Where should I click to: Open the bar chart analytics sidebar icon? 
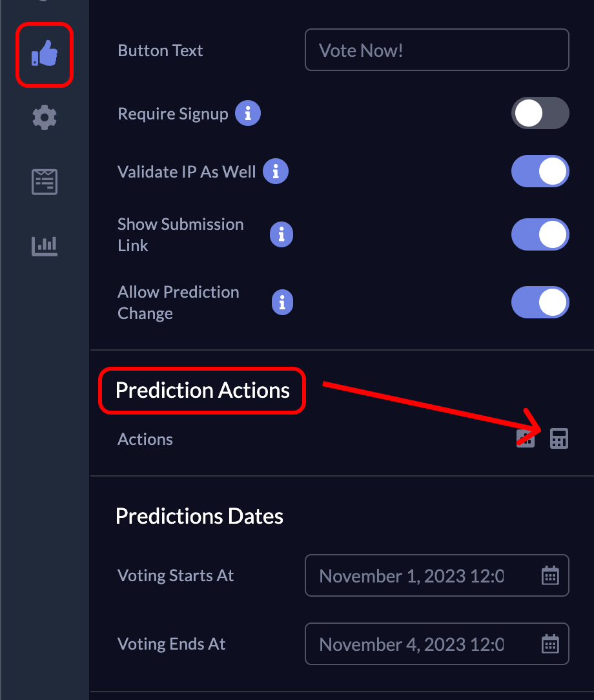tap(45, 245)
